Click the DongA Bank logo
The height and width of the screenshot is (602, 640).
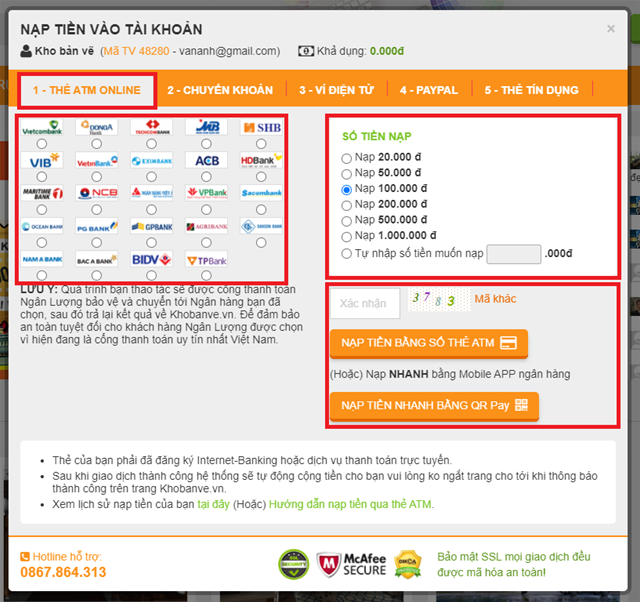point(97,127)
